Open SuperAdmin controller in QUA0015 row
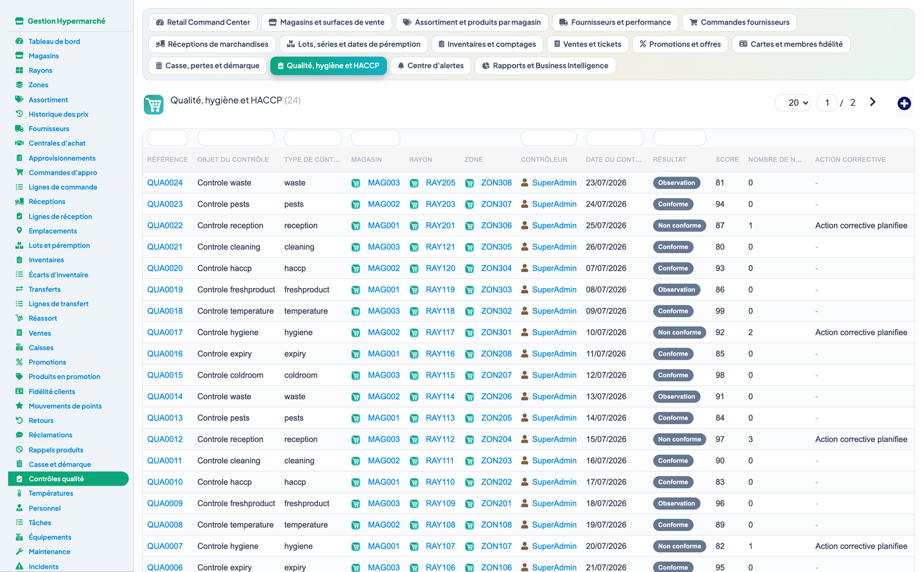This screenshot has height=572, width=924. point(554,376)
